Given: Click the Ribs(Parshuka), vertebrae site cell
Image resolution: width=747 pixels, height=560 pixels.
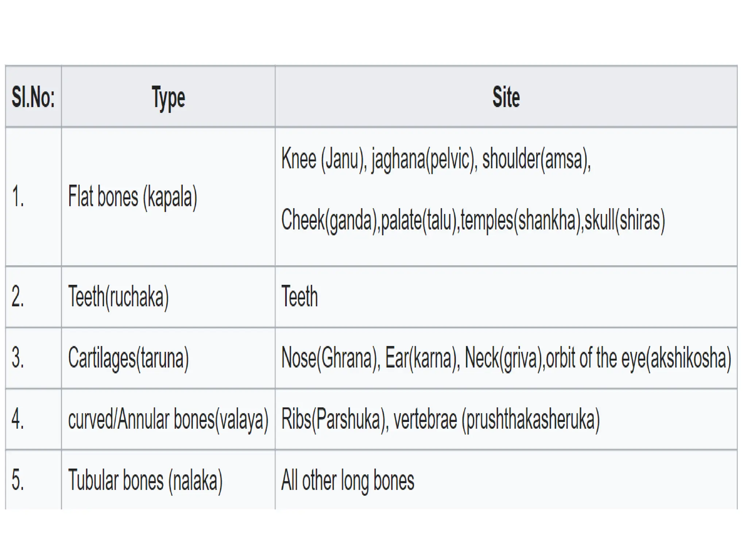Looking at the screenshot, I should click(x=506, y=419).
